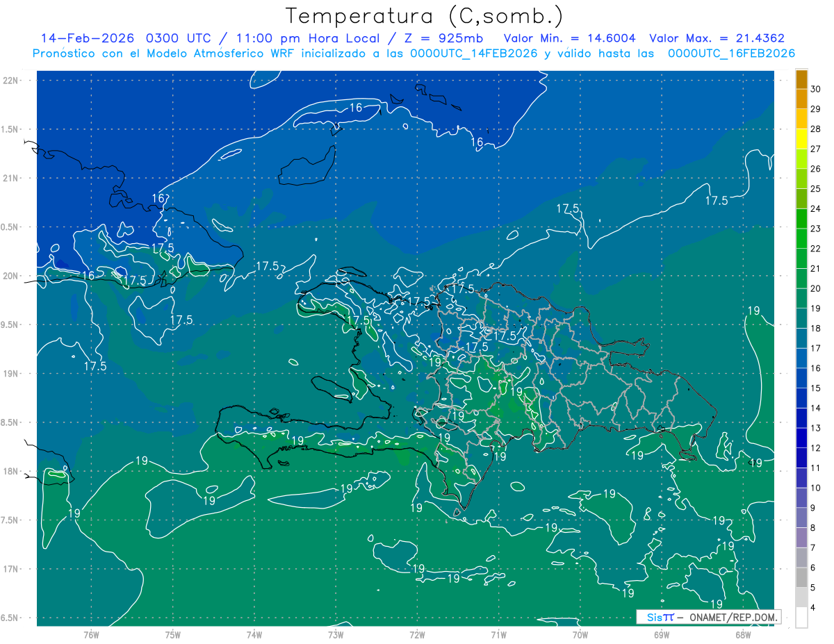
Task: Click the "73W" longitude axis label
Action: [336, 635]
